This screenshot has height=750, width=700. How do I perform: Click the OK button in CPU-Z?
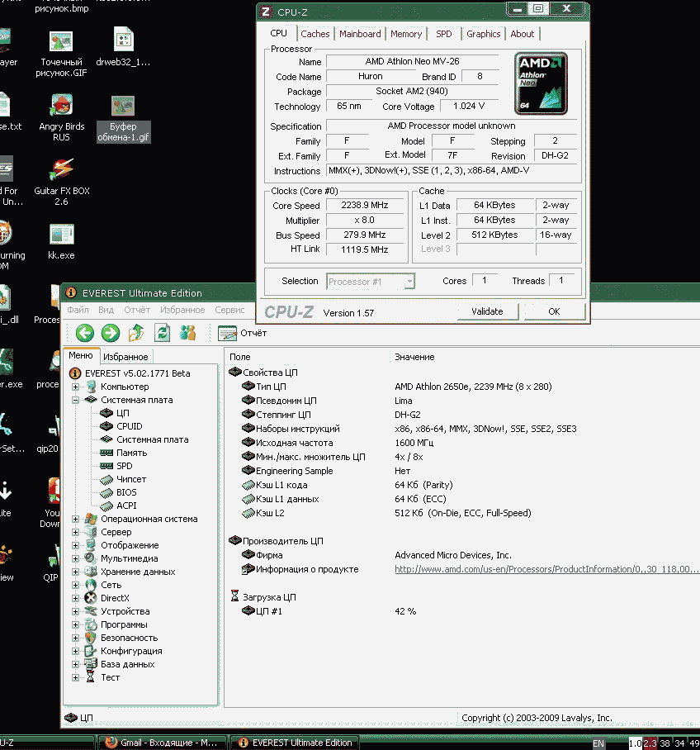554,311
